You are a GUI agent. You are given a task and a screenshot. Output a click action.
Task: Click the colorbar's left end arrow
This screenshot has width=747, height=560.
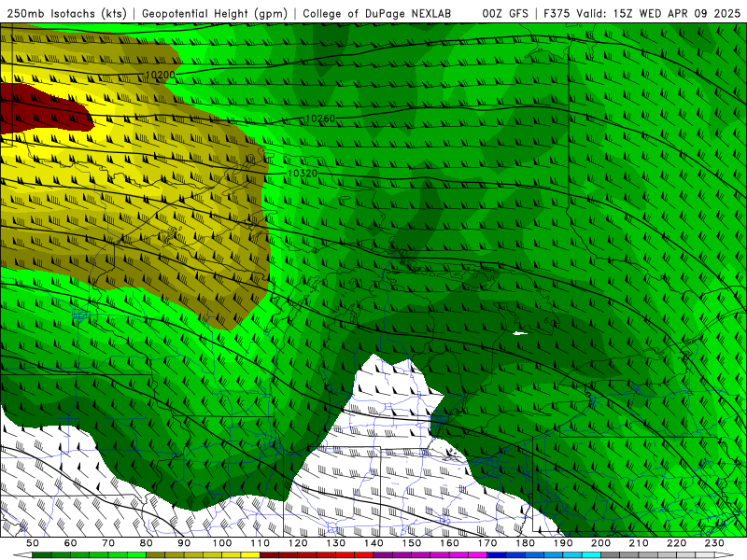(x=22, y=555)
